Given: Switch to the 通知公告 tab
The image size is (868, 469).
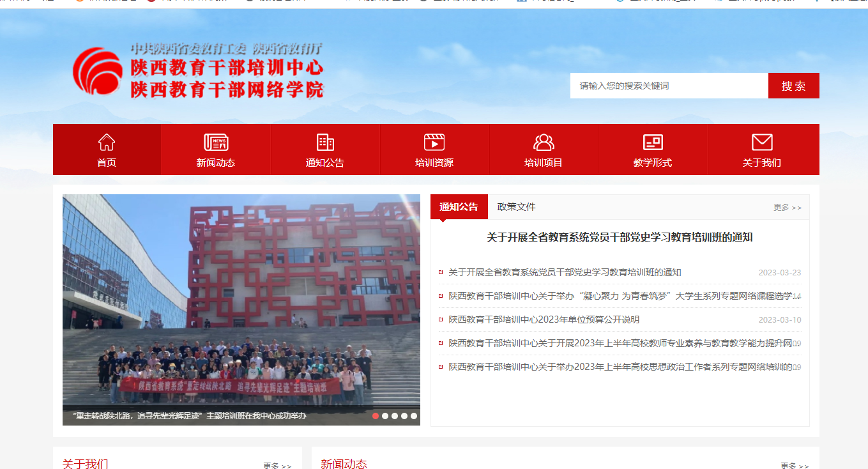Looking at the screenshot, I should point(459,206).
